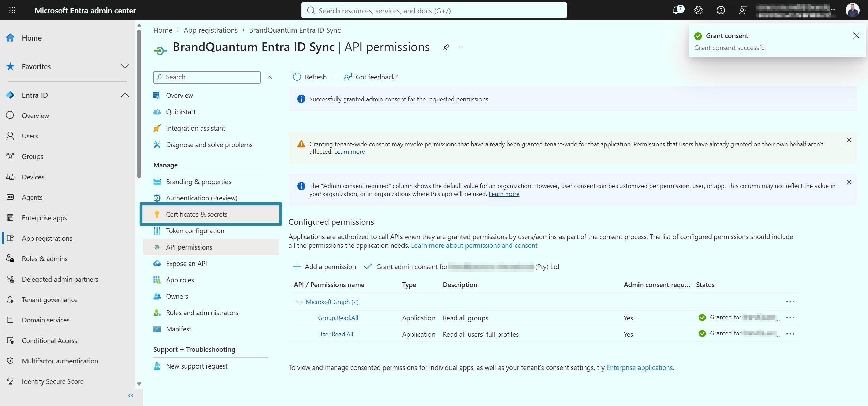The width and height of the screenshot is (868, 406).
Task: Open Certificates & secrets menu item
Action: 211,214
